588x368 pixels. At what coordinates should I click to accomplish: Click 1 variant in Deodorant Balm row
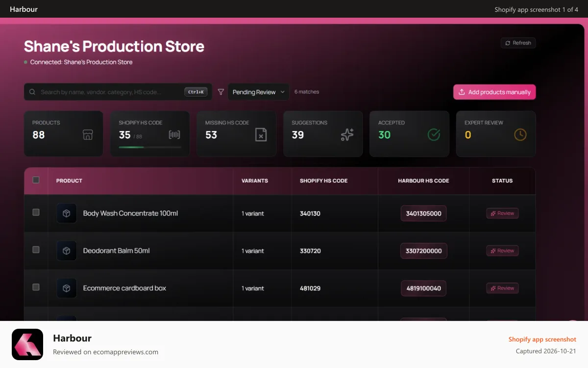pyautogui.click(x=253, y=251)
